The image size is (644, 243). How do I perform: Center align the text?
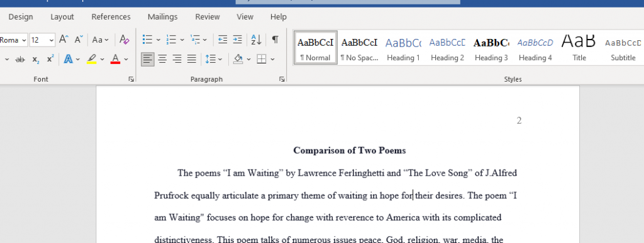163,60
